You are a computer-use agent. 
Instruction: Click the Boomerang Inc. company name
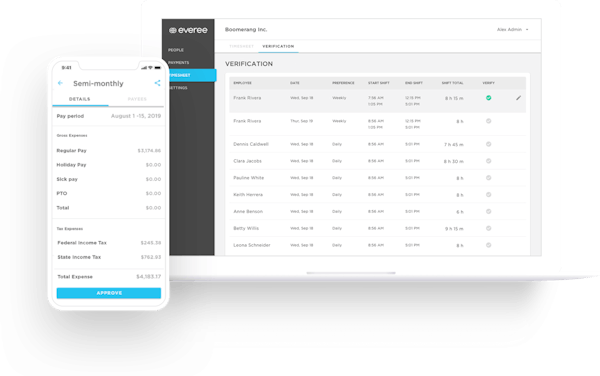point(246,29)
